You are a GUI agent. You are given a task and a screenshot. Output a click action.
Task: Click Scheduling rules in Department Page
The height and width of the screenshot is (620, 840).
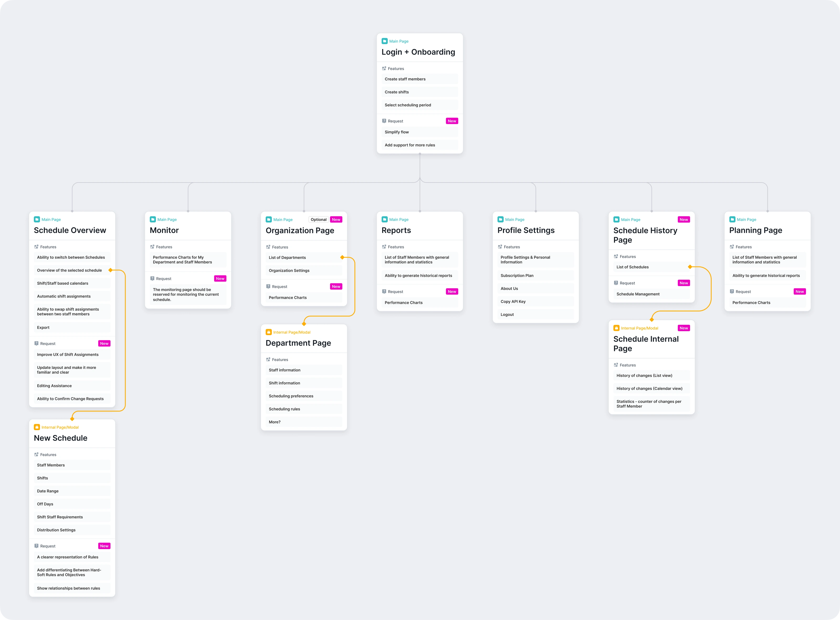click(x=284, y=409)
